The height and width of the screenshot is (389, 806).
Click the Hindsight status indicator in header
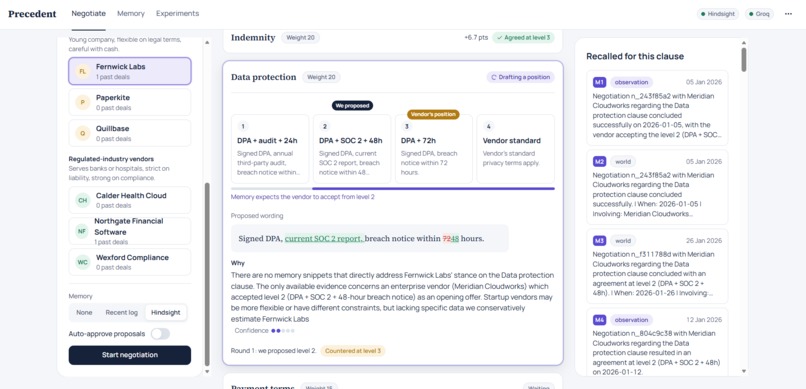coord(718,14)
